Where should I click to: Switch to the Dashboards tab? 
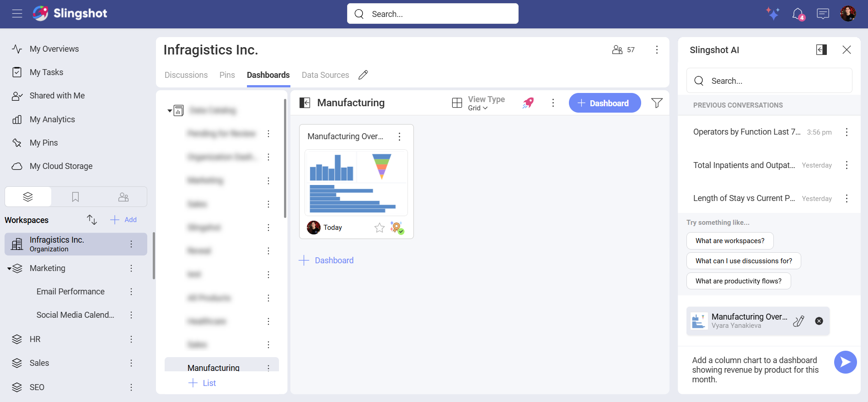point(268,75)
